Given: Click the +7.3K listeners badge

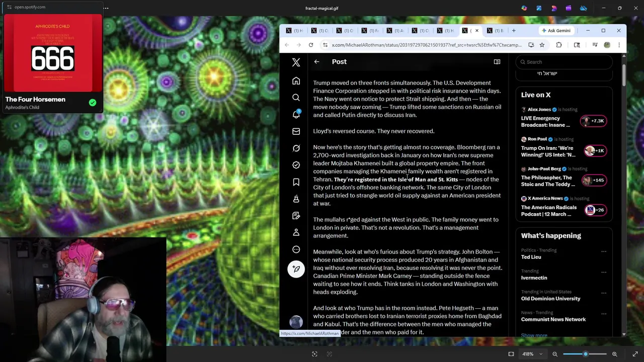Looking at the screenshot, I should click(593, 121).
